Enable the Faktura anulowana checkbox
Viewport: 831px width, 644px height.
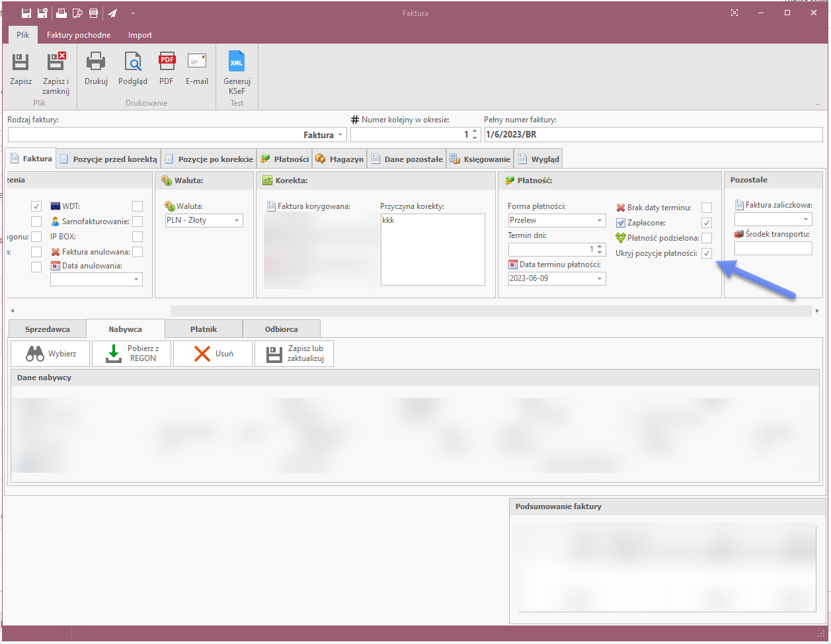click(x=138, y=252)
